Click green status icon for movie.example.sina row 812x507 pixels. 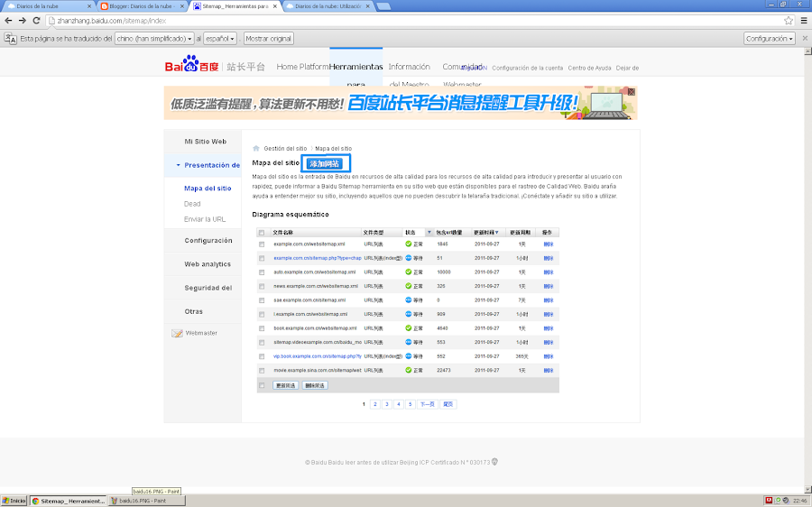point(408,370)
